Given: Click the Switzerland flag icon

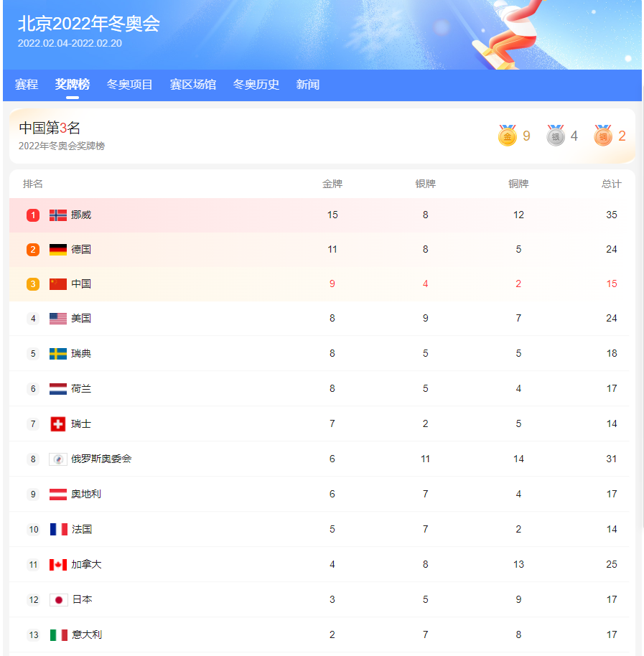Looking at the screenshot, I should (x=57, y=423).
